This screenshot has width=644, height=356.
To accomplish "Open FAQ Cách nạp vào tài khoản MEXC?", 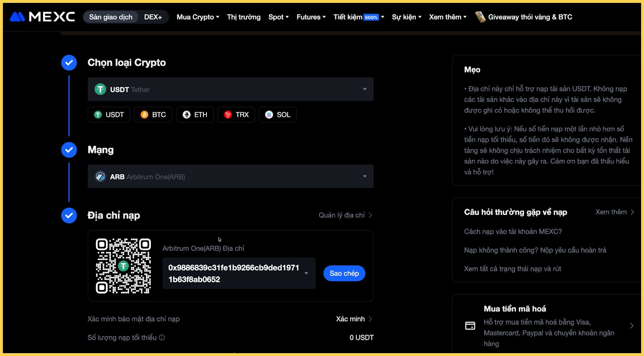I will [x=513, y=232].
